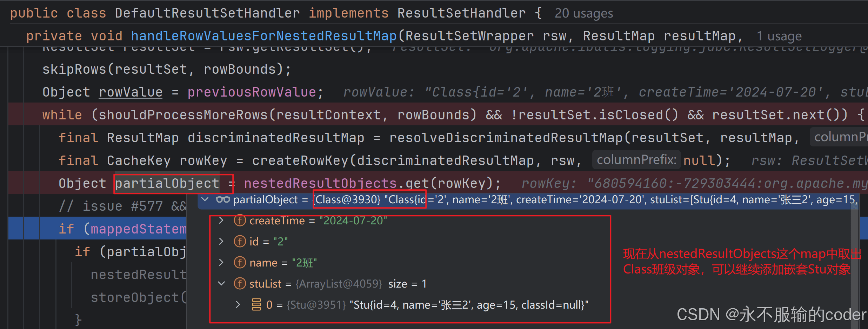Collapse the stuList field node
This screenshot has height=329, width=868.
point(221,284)
